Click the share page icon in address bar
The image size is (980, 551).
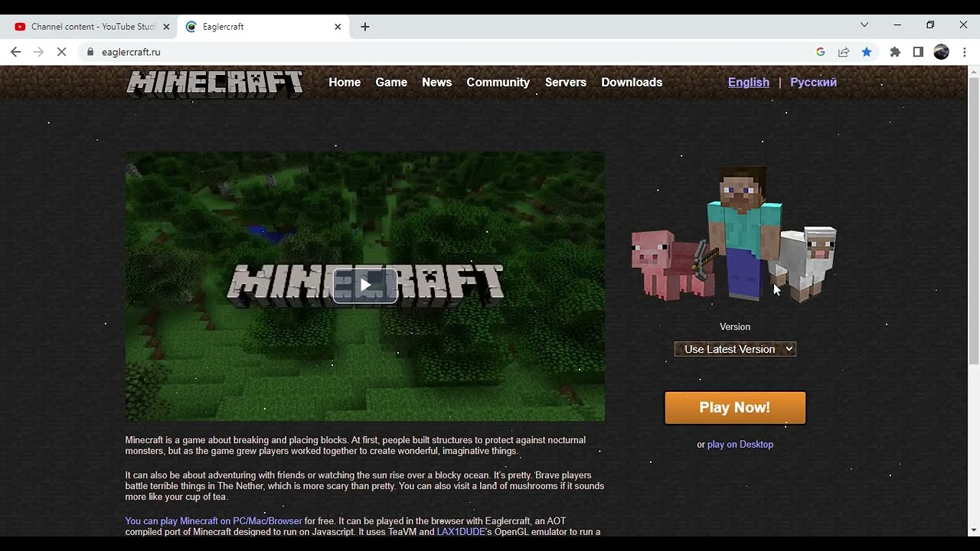(x=844, y=52)
